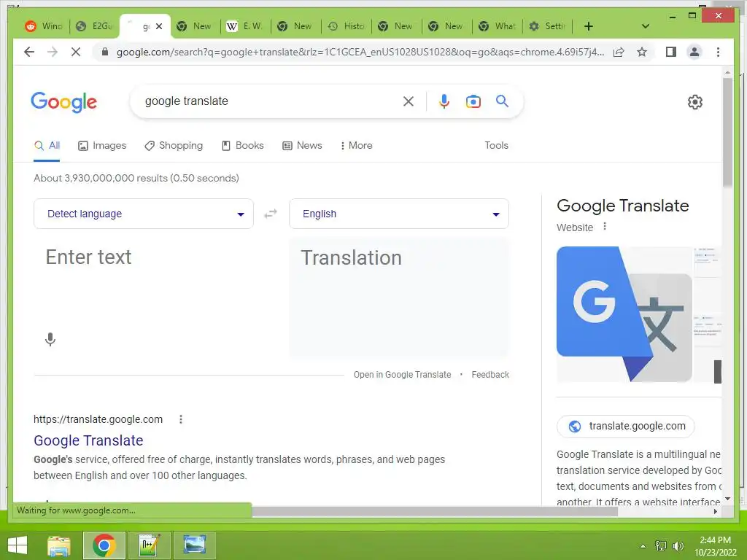The image size is (747, 560).
Task: Open Google settings gear icon
Action: [x=695, y=102]
